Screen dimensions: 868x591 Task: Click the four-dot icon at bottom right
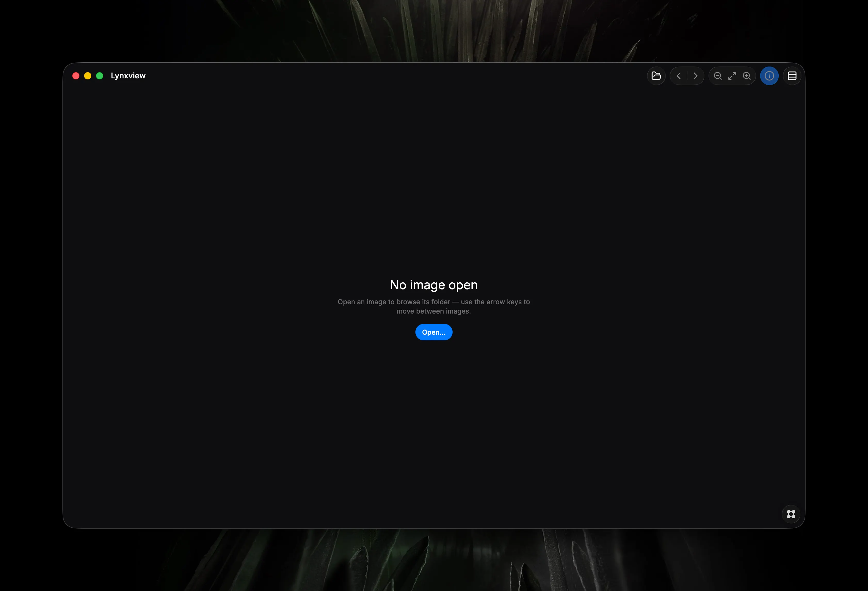tap(791, 514)
